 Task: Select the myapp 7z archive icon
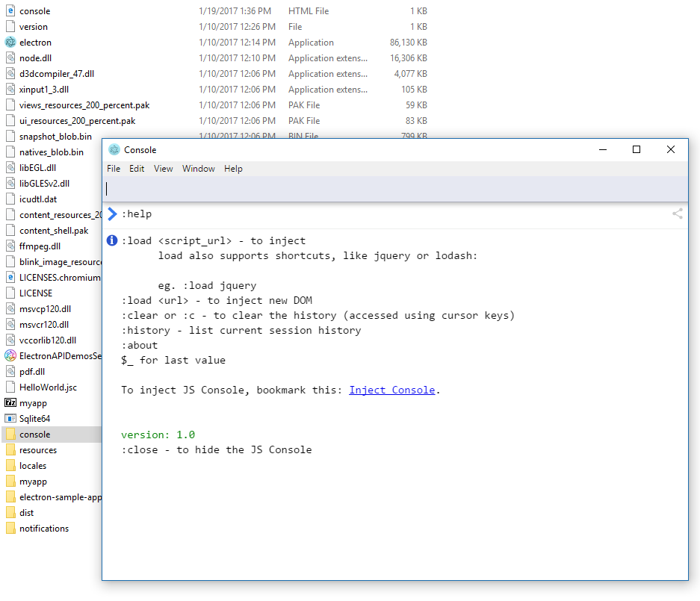(x=10, y=403)
